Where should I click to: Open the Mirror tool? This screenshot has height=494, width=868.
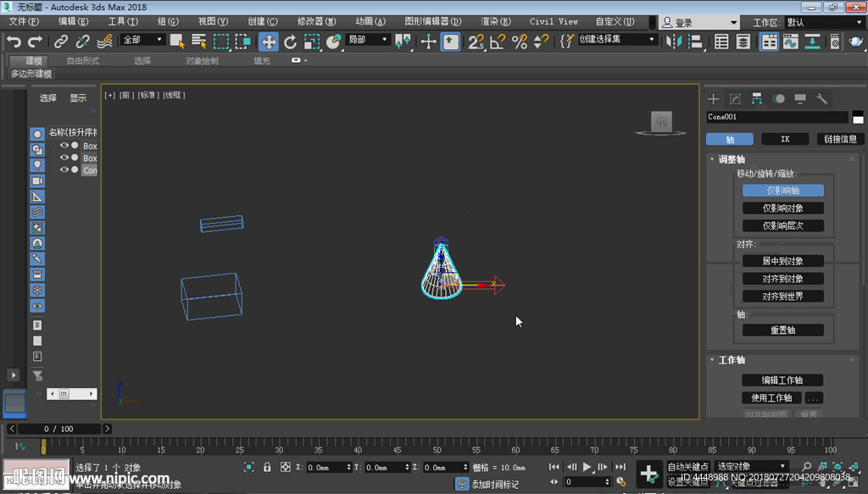(x=674, y=42)
